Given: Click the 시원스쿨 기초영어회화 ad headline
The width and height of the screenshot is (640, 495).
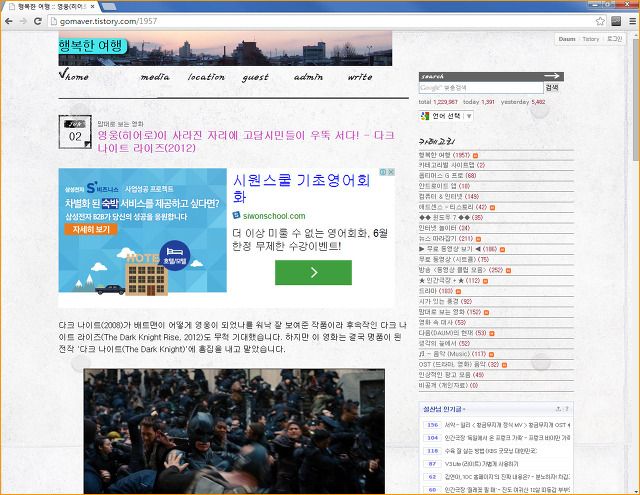Looking at the screenshot, I should coord(301,188).
